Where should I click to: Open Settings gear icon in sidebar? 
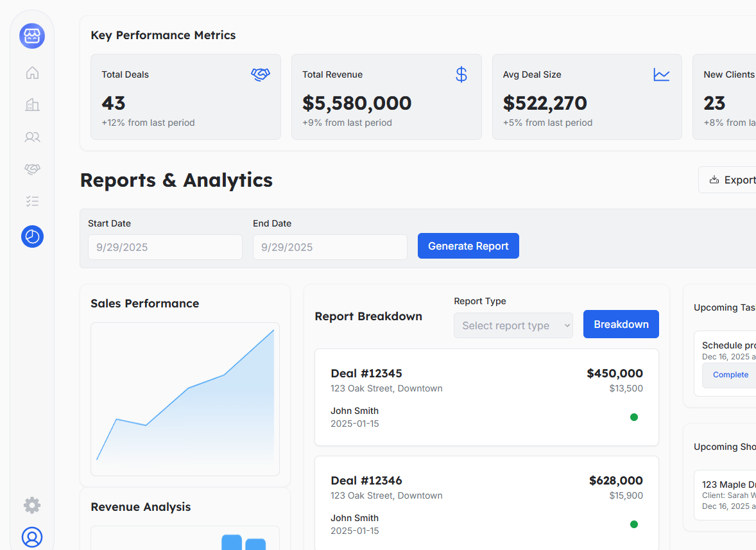(x=32, y=505)
